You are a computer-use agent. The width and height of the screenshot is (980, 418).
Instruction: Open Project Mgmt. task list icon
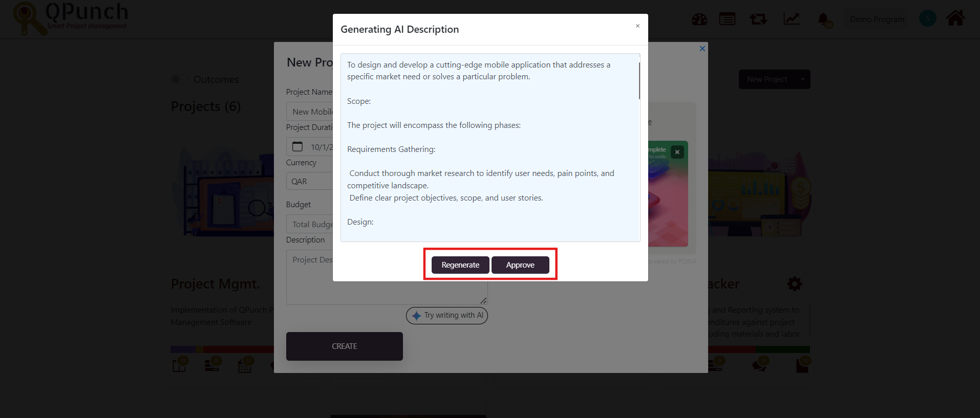pos(213,364)
